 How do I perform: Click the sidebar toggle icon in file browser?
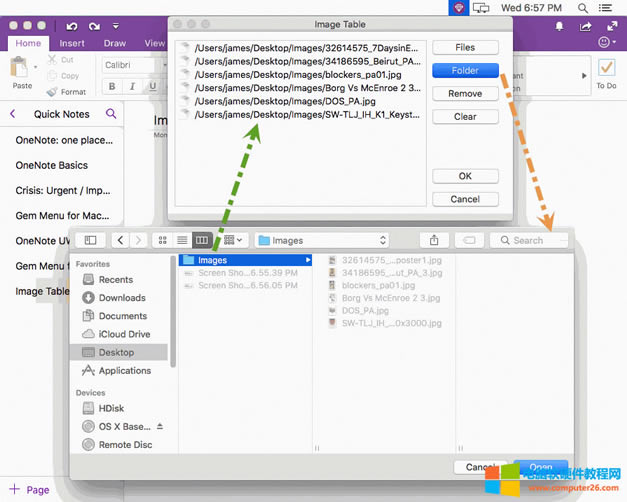click(90, 240)
